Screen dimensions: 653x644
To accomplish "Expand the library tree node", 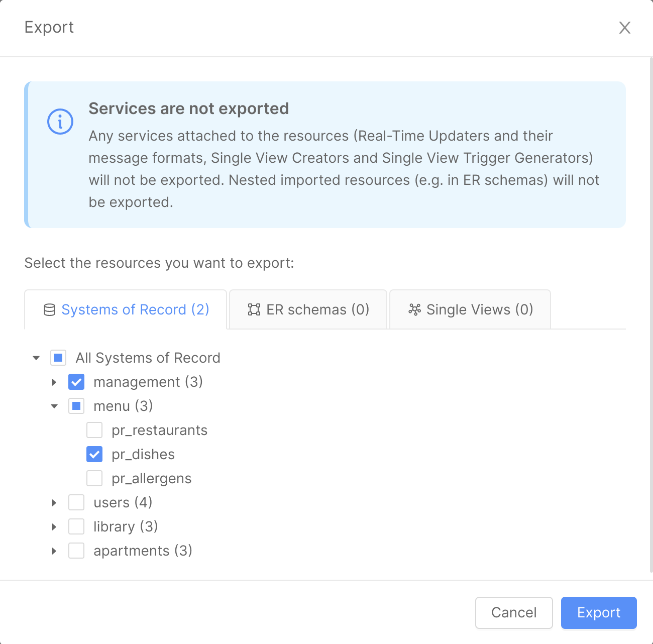I will [54, 526].
